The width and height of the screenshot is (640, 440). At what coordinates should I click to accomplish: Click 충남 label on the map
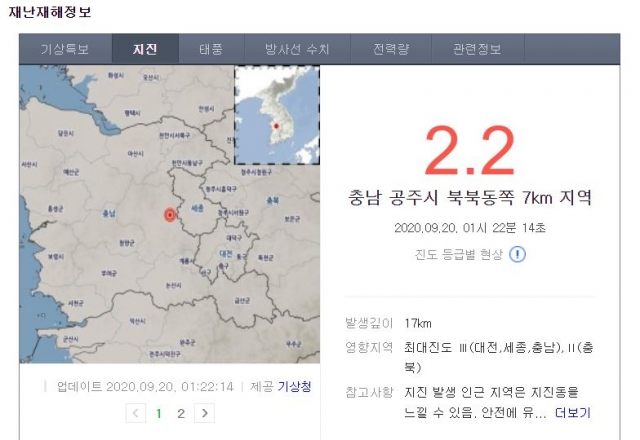click(109, 213)
